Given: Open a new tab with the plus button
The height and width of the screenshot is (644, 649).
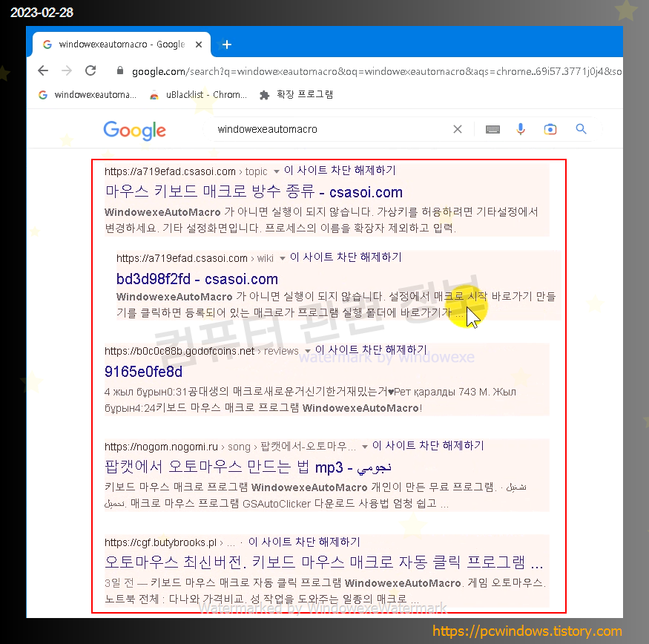Looking at the screenshot, I should (227, 45).
